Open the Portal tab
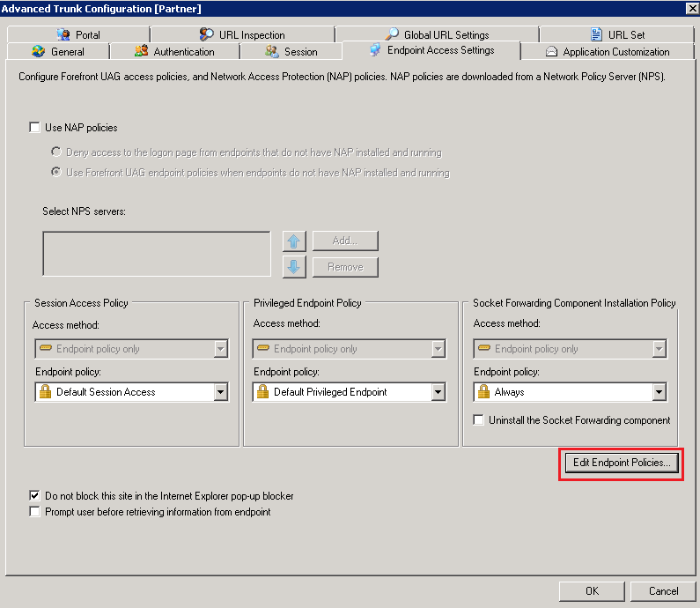Image resolution: width=700 pixels, height=608 pixels. coord(78,34)
